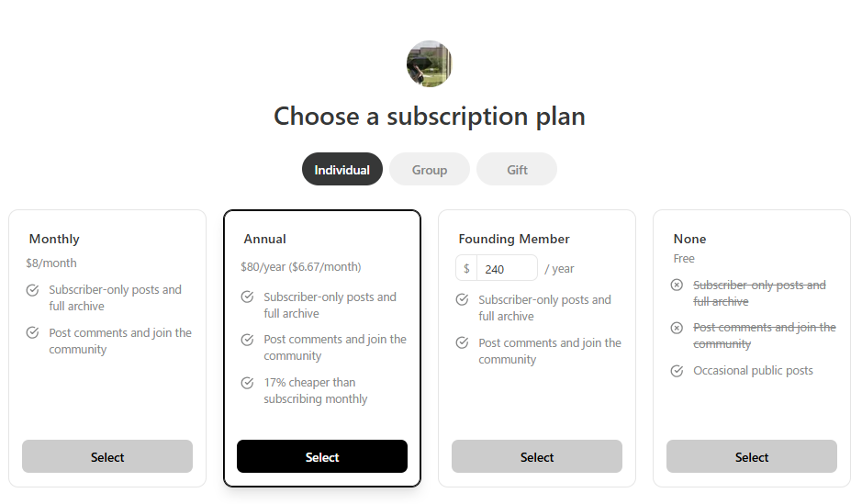Click Monthly checkmark icon for subscriber-only posts
The image size is (862, 504).
click(x=32, y=290)
